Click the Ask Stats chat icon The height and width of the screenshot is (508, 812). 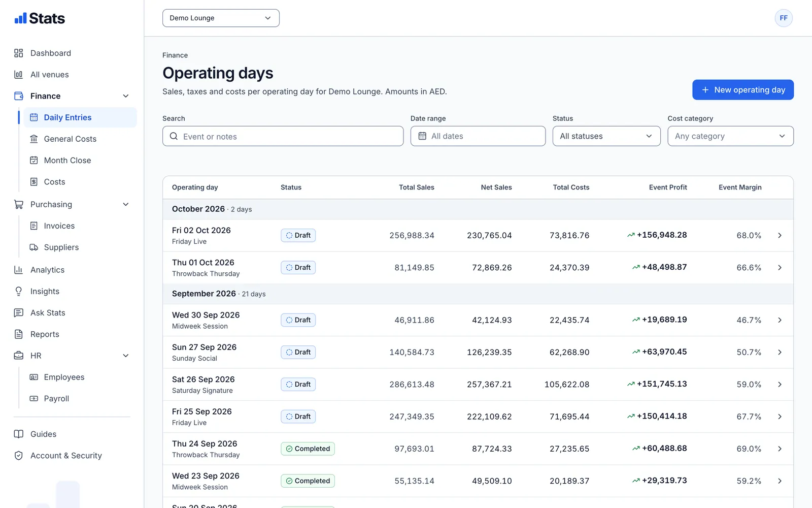click(x=19, y=313)
